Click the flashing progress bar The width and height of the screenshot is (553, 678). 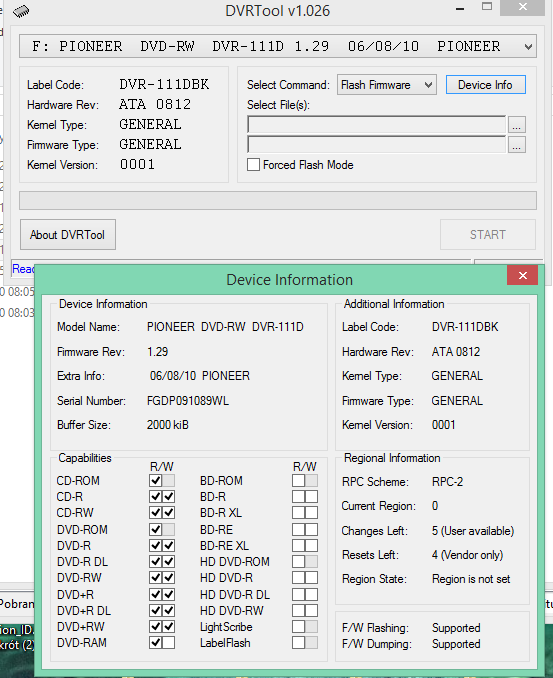(278, 201)
